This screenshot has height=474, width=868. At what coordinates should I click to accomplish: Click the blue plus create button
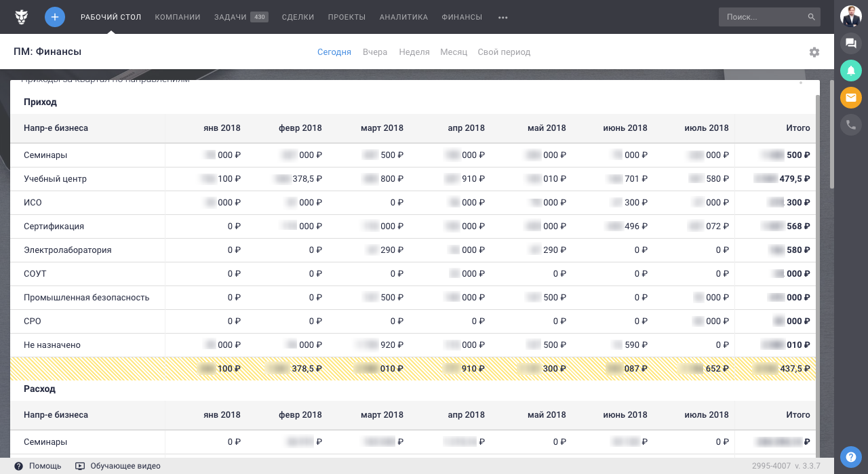55,17
